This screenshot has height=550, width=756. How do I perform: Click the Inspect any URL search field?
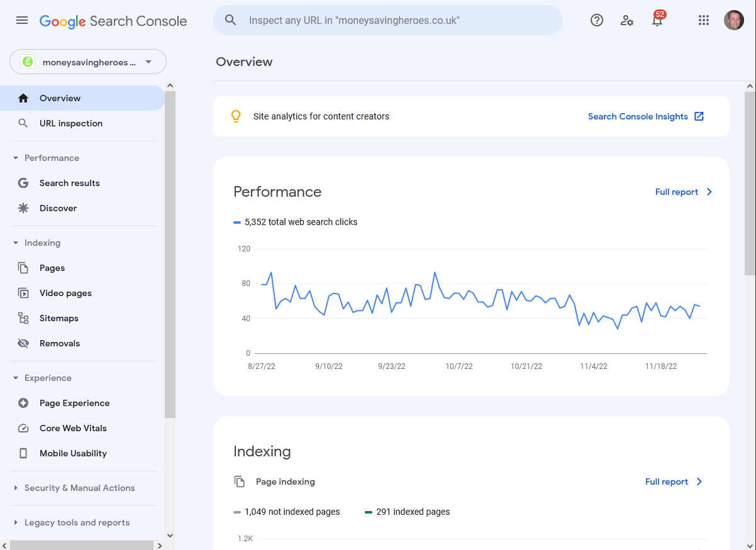tap(396, 20)
